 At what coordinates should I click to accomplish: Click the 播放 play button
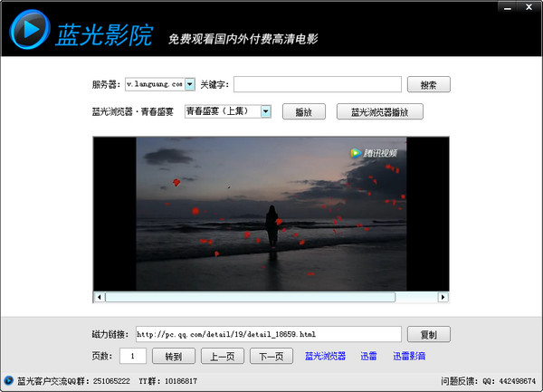click(x=304, y=111)
